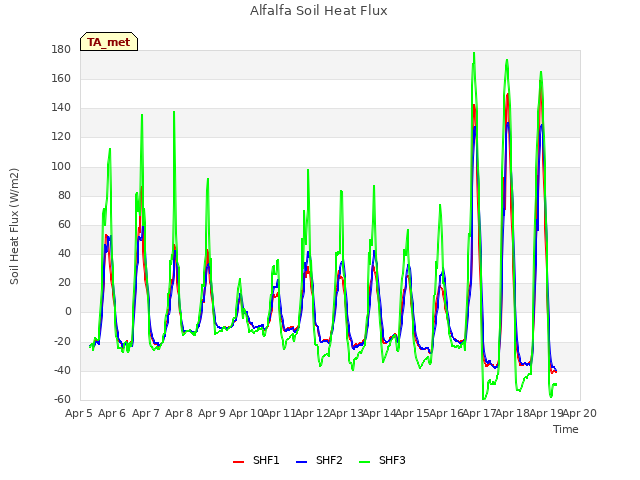Click the 100 y-axis tick label

pos(61,166)
